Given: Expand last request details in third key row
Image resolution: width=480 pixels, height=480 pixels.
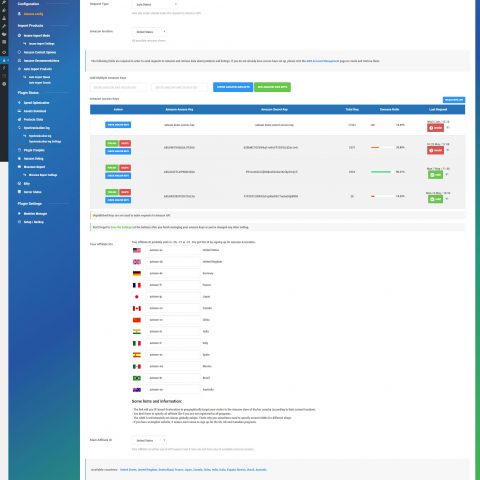Looking at the screenshot, I should 447,174.
